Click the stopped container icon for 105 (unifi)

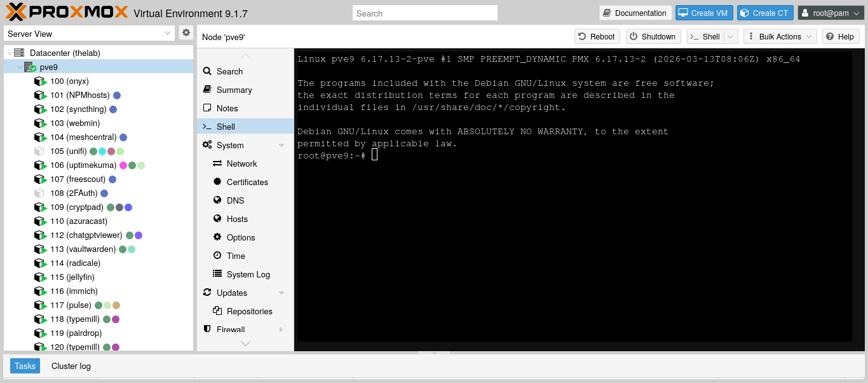coord(40,151)
